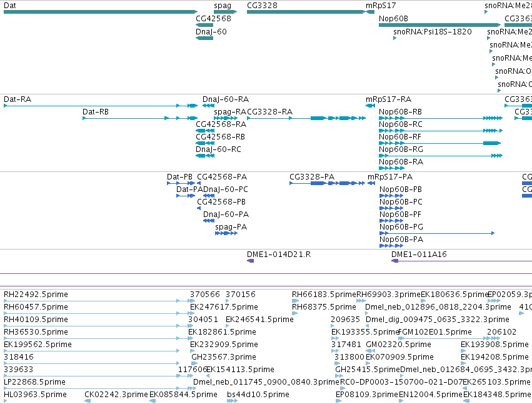Click the HL03963.5prime EST label

(x=35, y=395)
